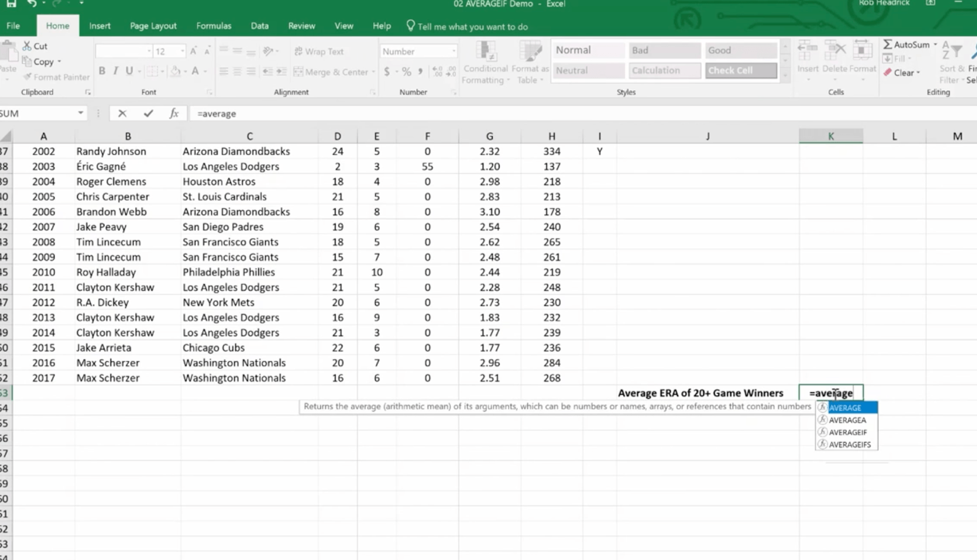Open the Fill Color swatch button
Screen dimensions: 977x560
(x=176, y=71)
